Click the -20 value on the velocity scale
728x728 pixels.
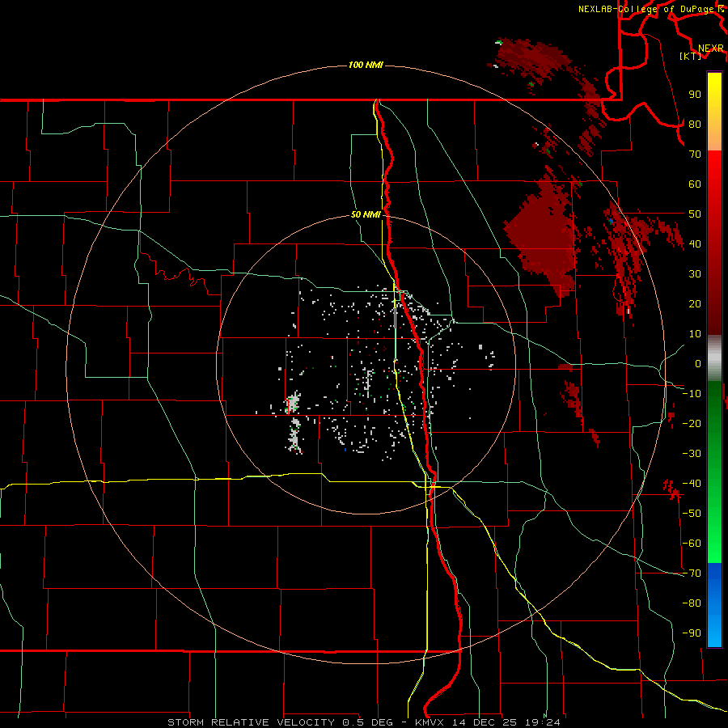692,423
